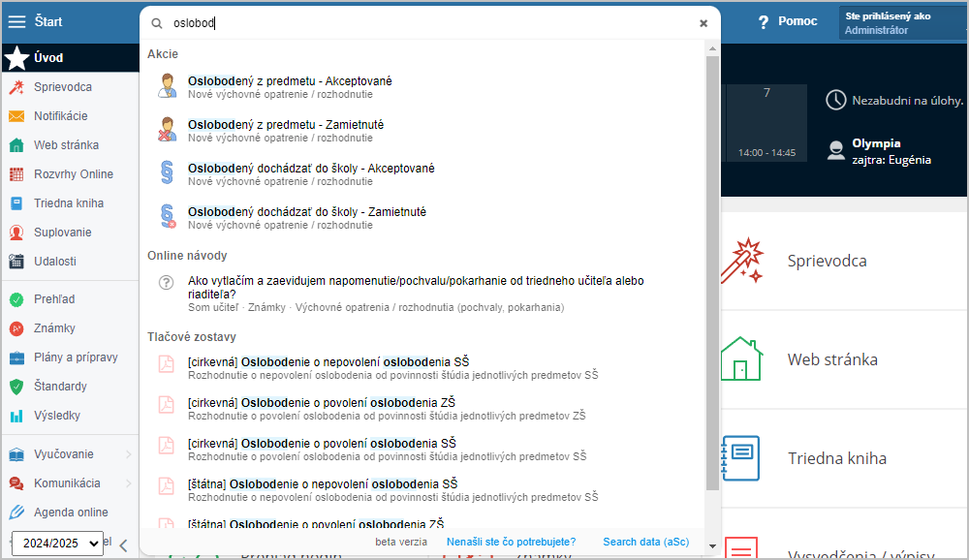Open Výsledky bar chart icon

pyautogui.click(x=16, y=416)
